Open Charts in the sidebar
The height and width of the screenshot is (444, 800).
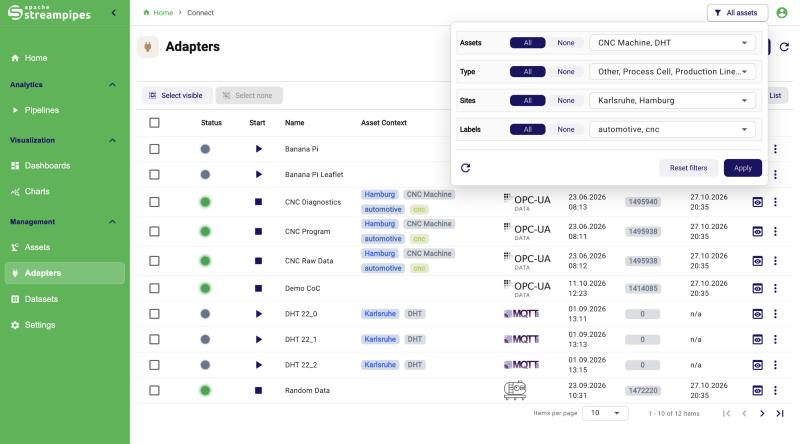pos(65,191)
